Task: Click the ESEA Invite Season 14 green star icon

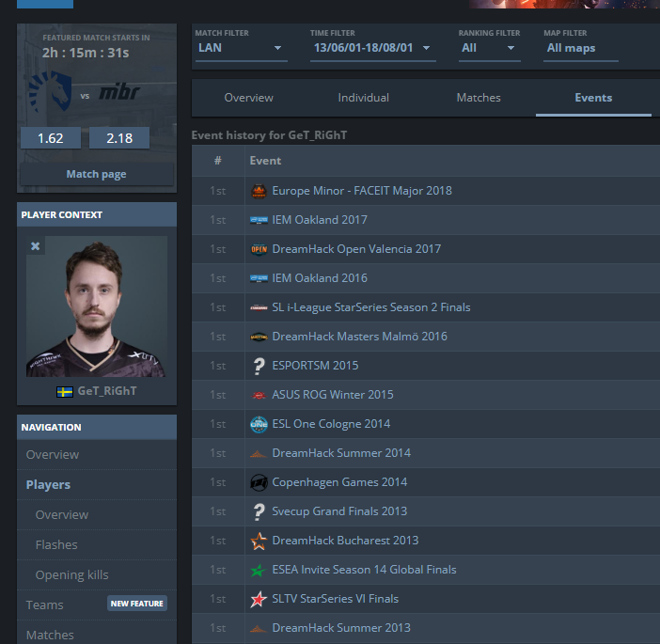Action: (259, 571)
